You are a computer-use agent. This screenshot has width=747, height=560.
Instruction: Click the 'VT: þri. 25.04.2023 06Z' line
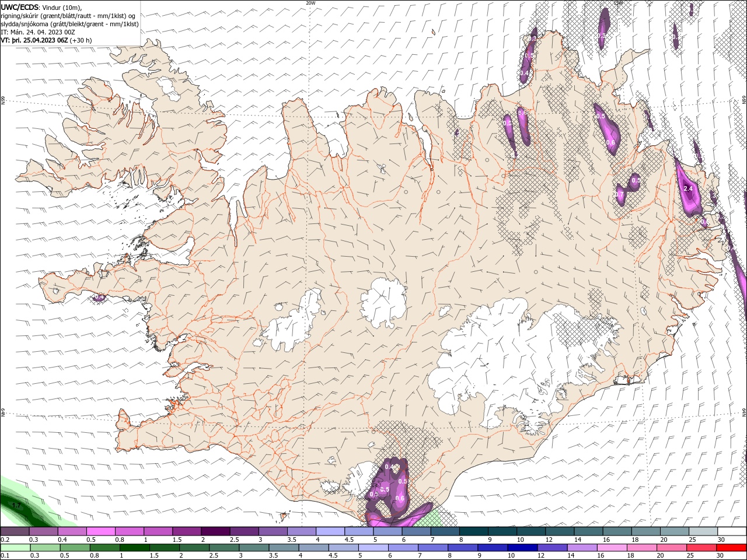point(34,40)
